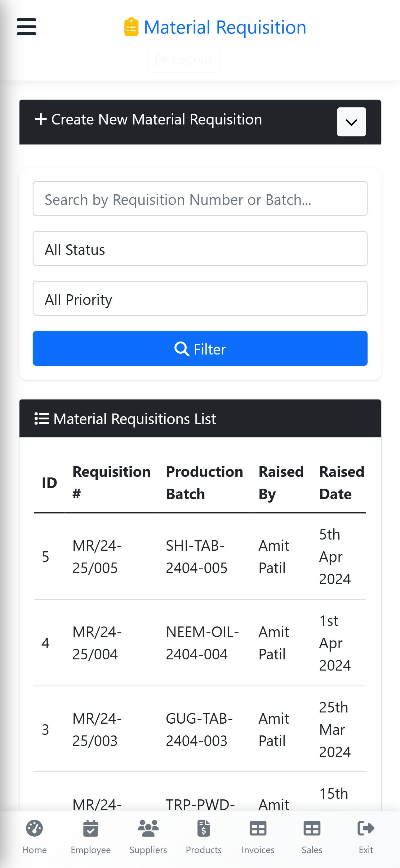The width and height of the screenshot is (400, 868).
Task: Click the ID 3 cell
Action: point(46,730)
